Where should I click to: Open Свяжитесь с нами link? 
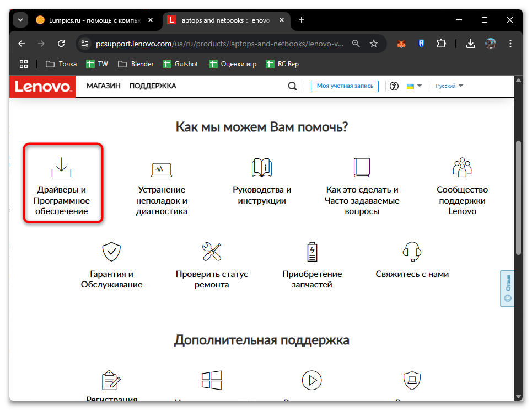(x=412, y=274)
